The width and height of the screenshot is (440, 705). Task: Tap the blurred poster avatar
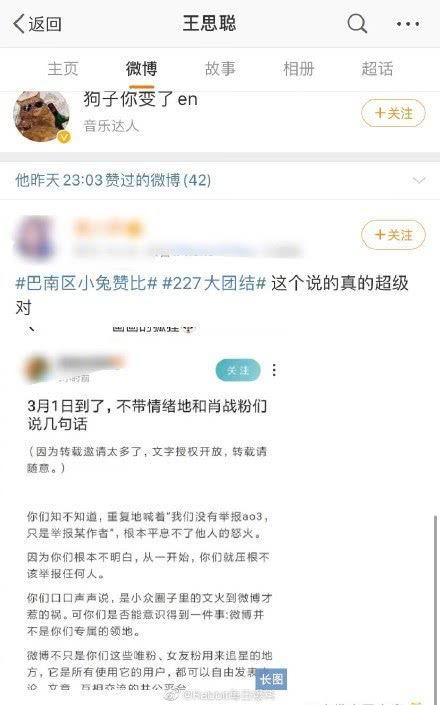34,236
